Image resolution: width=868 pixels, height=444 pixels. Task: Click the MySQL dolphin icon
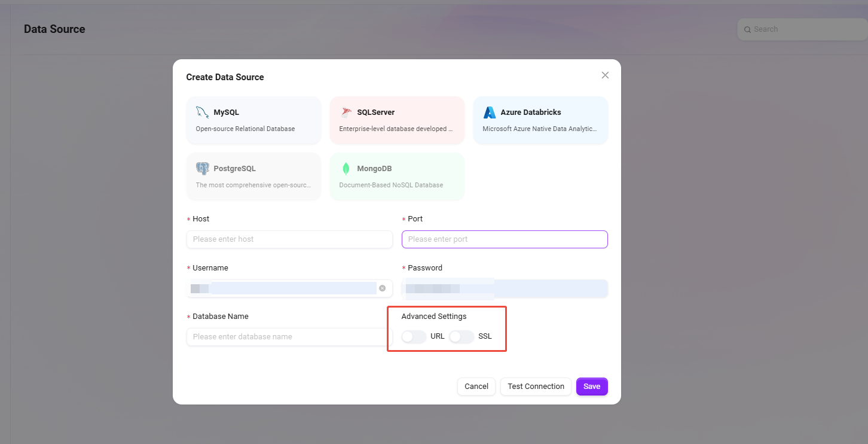point(202,112)
